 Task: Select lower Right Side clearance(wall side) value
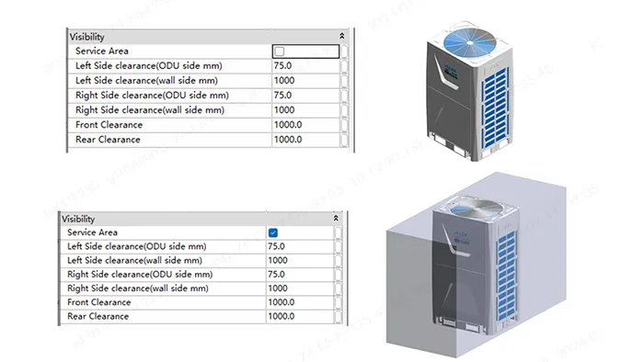tap(300, 288)
